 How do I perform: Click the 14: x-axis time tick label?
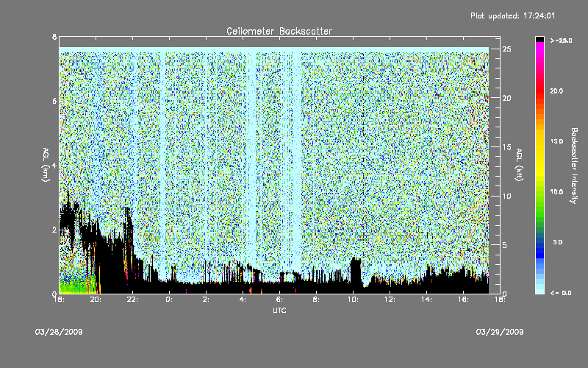426,300
